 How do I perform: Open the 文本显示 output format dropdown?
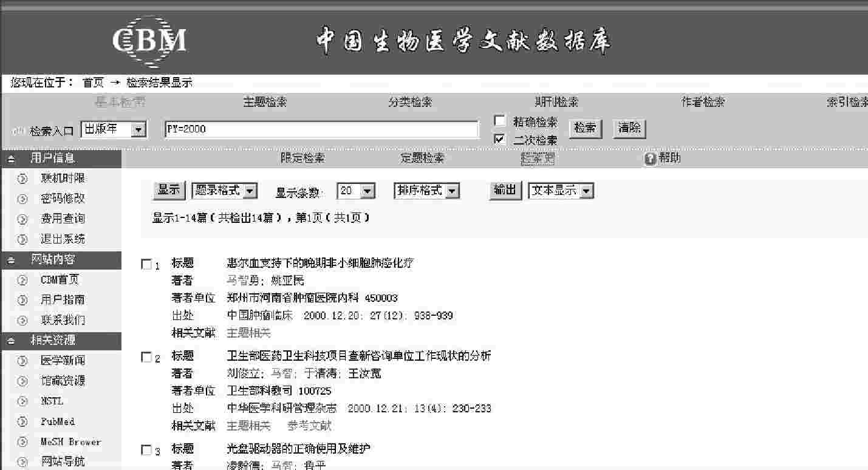pyautogui.click(x=586, y=191)
